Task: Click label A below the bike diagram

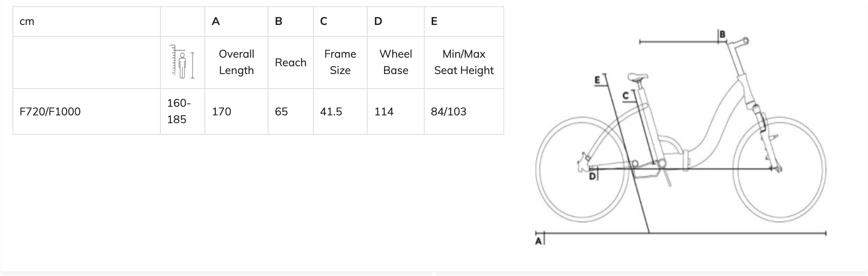Action: pyautogui.click(x=539, y=241)
